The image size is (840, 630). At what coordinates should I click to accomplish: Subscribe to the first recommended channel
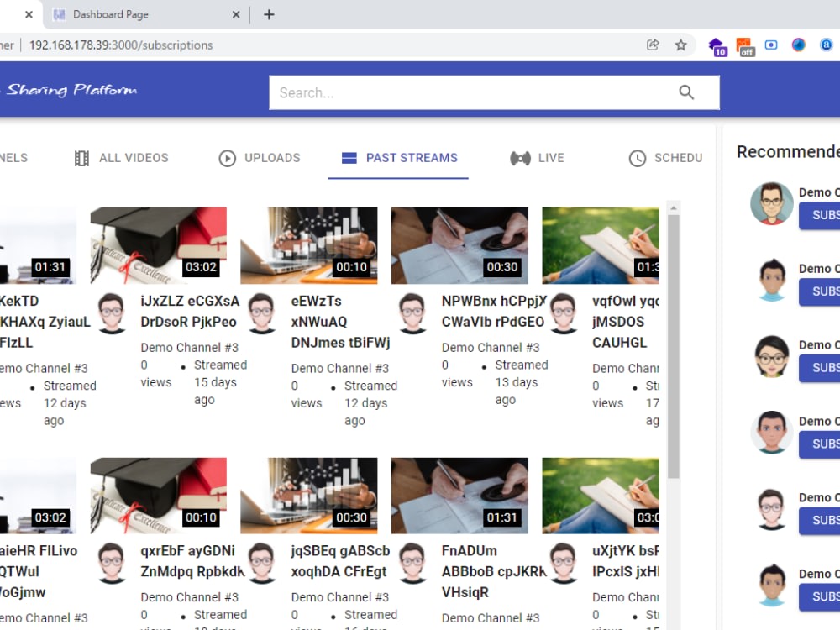[x=820, y=215]
